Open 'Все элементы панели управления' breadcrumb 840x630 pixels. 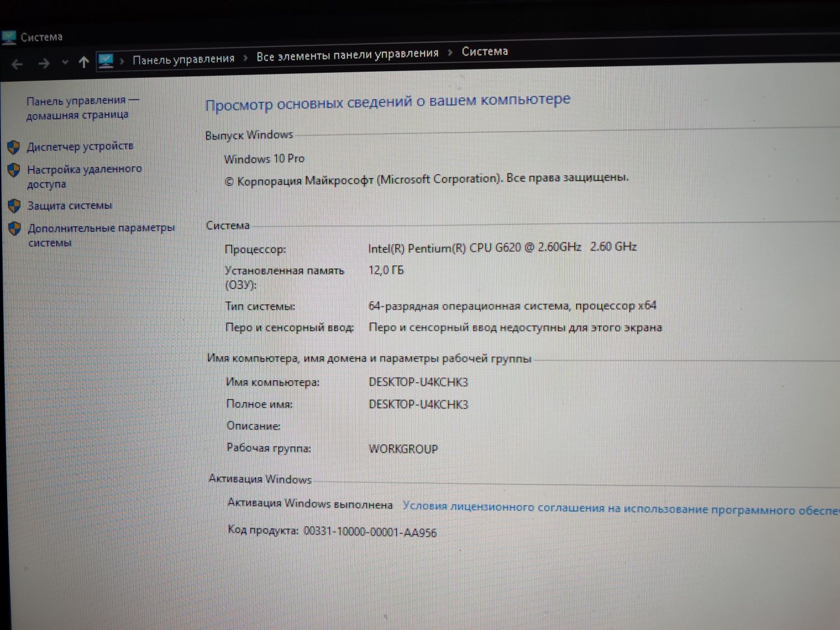pos(347,55)
